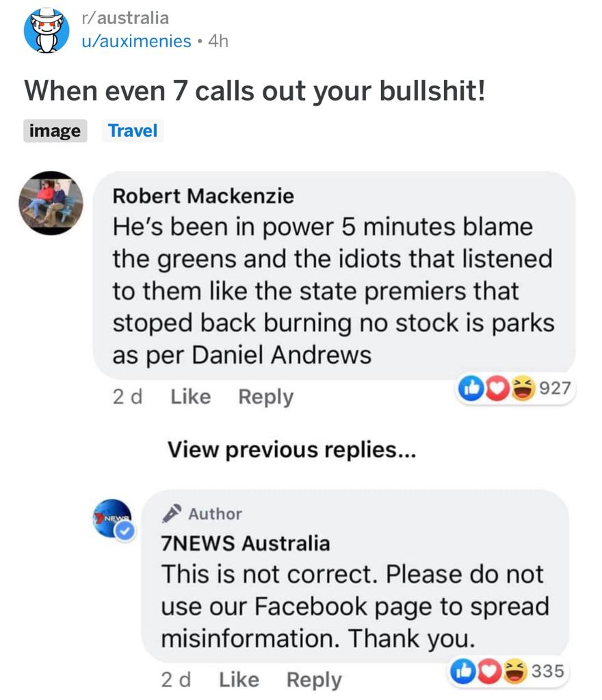This screenshot has height=700, width=602.
Task: Like the 7NEWS Australia reply
Action: tap(239, 679)
